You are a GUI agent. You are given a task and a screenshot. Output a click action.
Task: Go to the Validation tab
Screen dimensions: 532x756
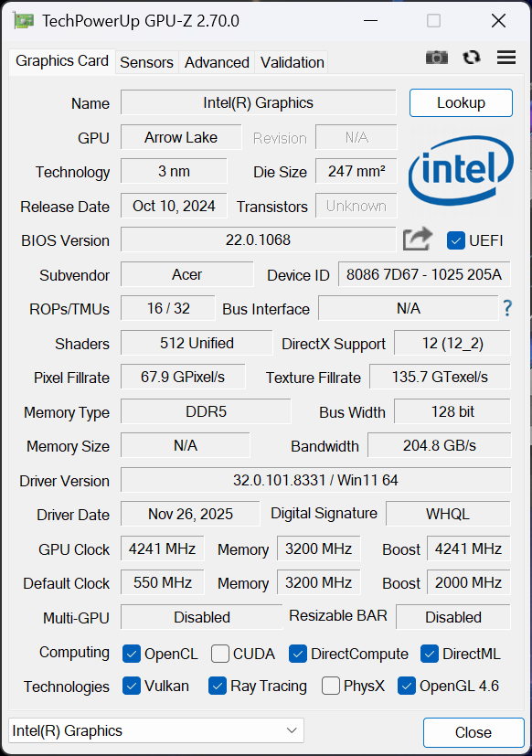[292, 62]
